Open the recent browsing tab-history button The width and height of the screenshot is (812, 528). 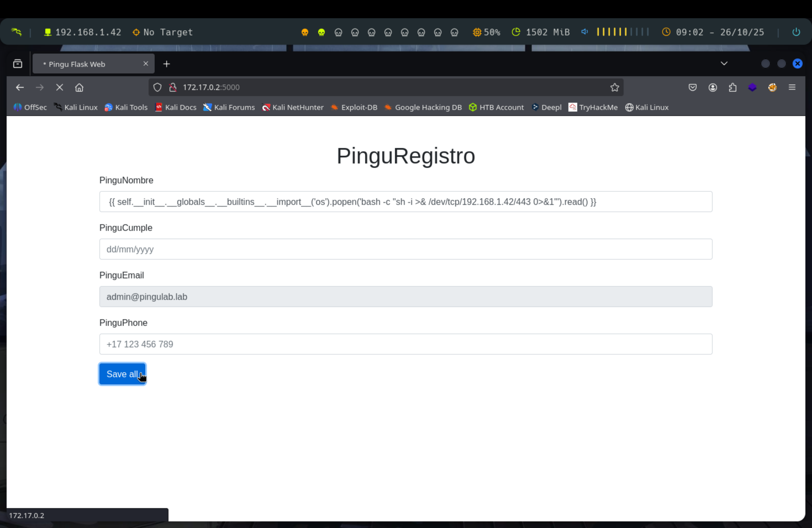18,64
